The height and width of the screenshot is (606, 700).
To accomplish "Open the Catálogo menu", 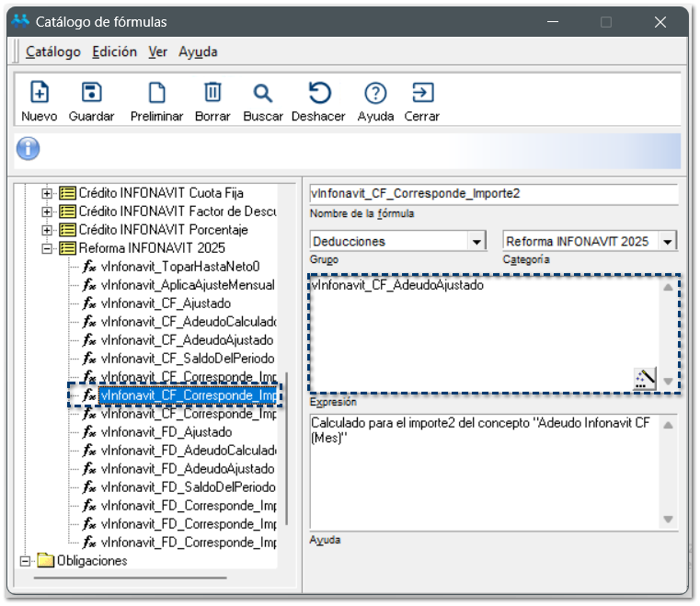I will [x=53, y=52].
